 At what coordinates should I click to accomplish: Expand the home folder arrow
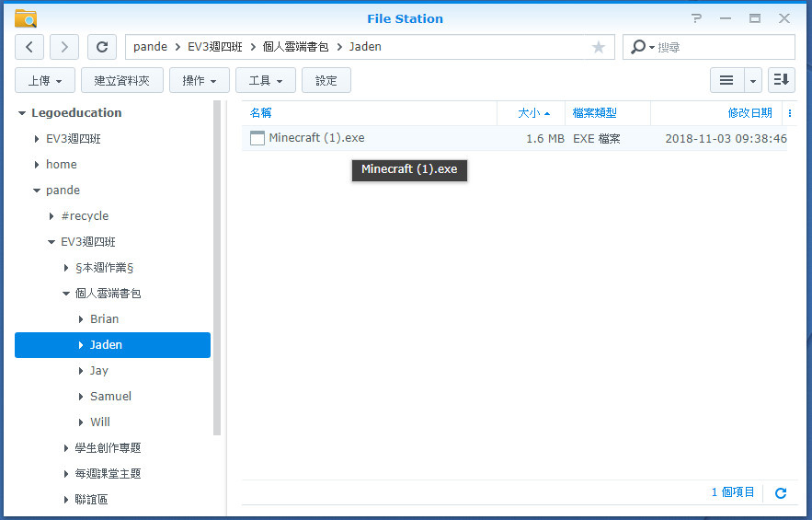click(x=36, y=165)
